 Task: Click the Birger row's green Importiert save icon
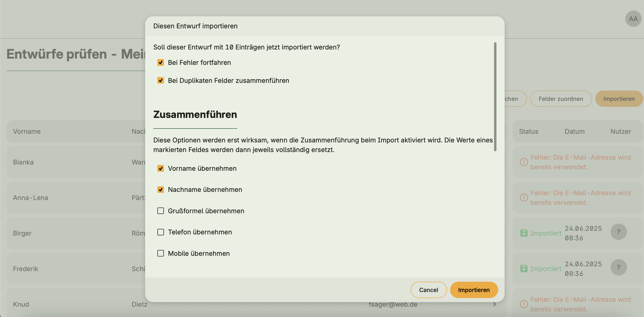pyautogui.click(x=524, y=233)
